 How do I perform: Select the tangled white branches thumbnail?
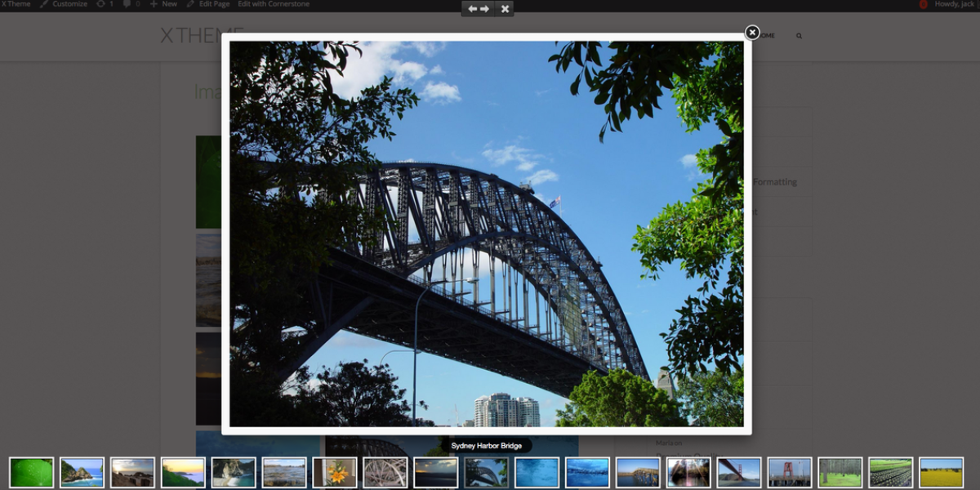tap(386, 473)
